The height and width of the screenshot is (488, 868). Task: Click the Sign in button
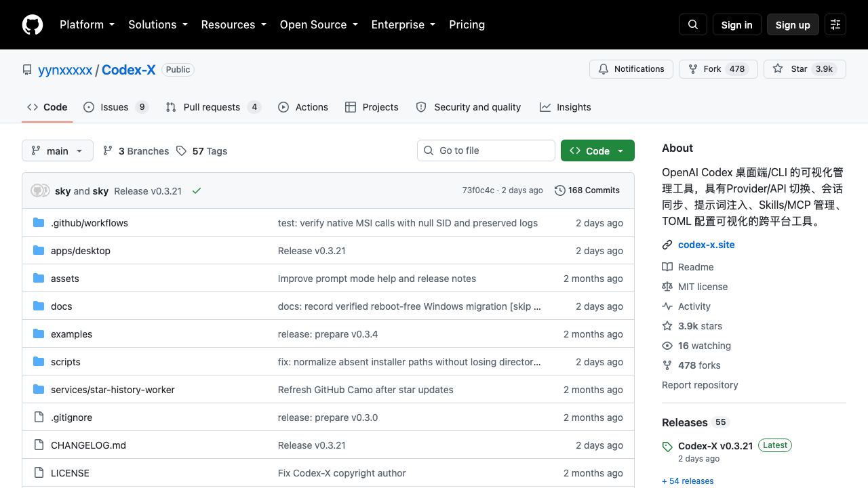[736, 24]
